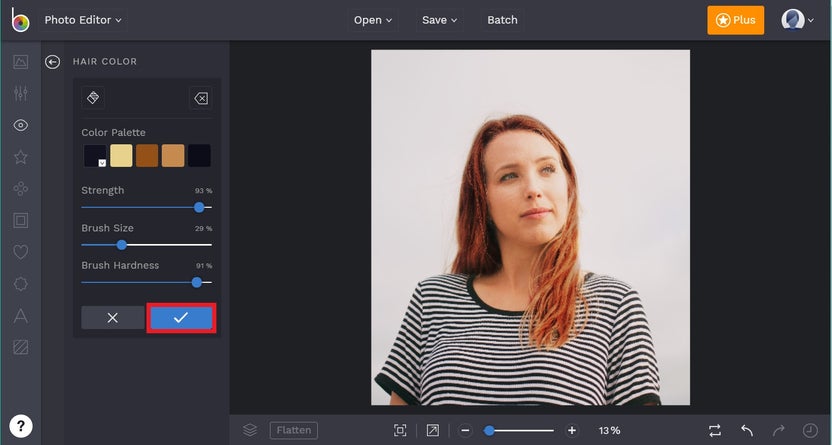Screen dimensions: 832x445
Task: Click the orange Plus upgrade button
Action: (735, 20)
